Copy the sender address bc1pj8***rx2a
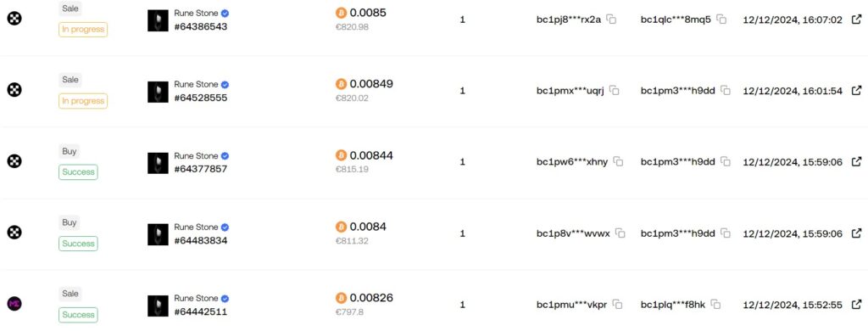 coord(611,20)
